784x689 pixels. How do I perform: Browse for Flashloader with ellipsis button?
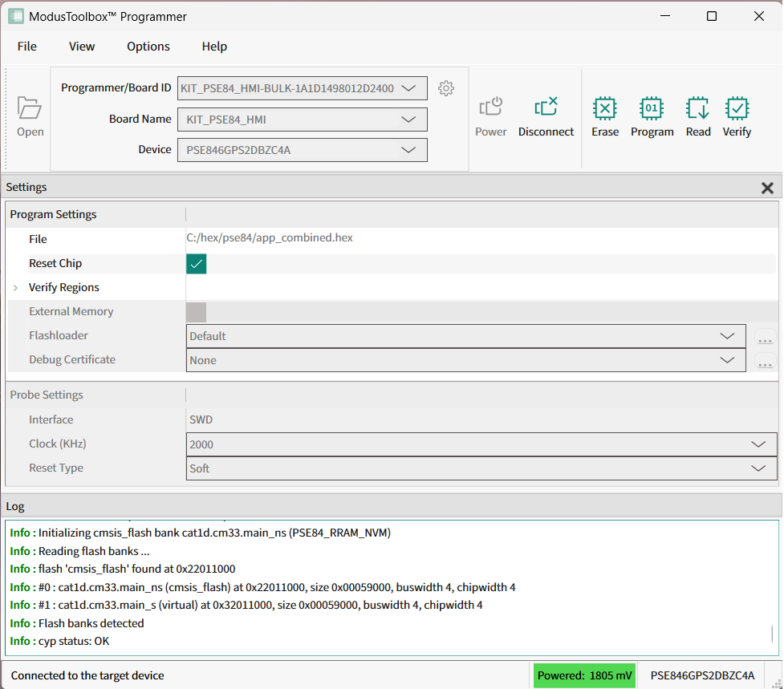click(765, 337)
